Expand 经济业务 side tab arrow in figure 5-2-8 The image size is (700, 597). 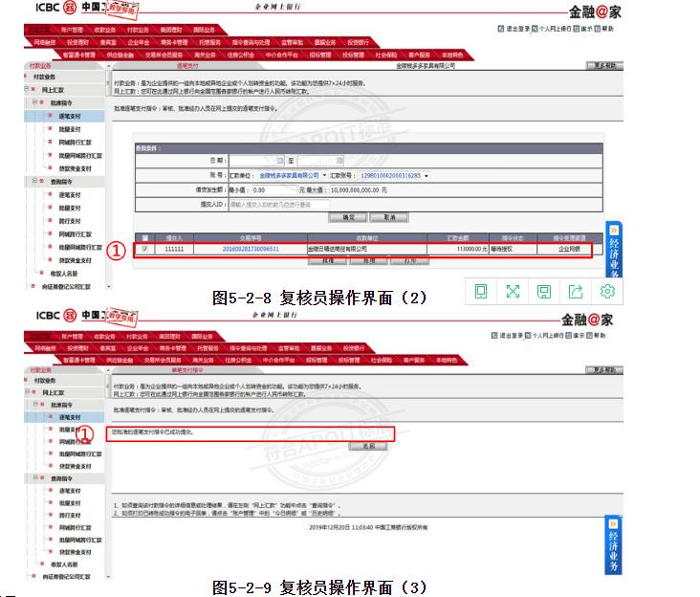[x=614, y=231]
